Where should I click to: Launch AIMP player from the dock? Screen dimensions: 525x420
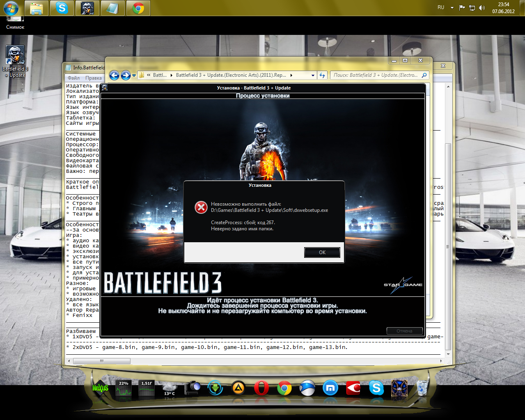[x=238, y=388]
